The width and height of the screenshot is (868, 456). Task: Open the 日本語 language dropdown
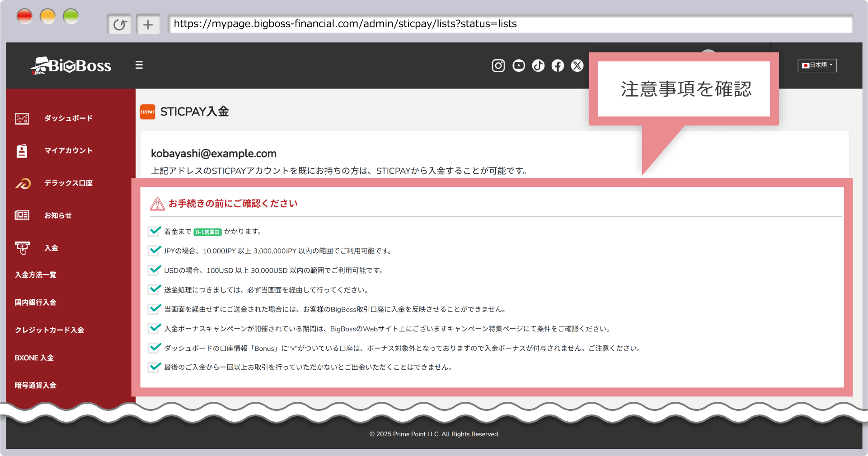click(816, 65)
